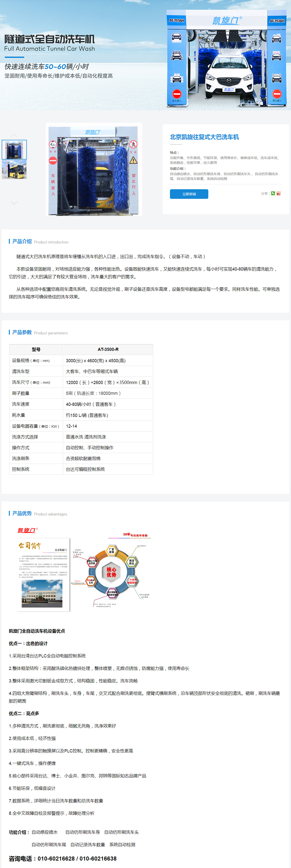Click the 大客车、中巴车等厢式车辆 cell
This screenshot has height=868, width=291.
click(108, 371)
